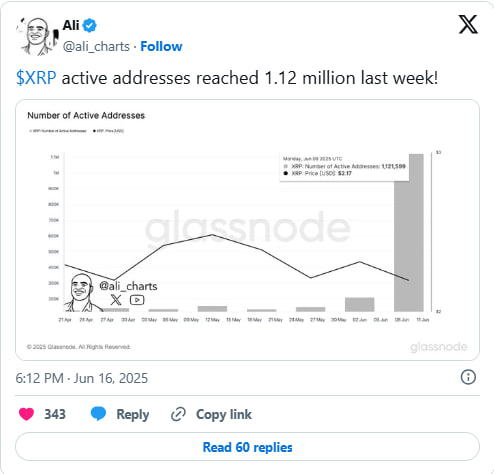Click the YouTube icon in chart watermark
The image size is (494, 474).
(137, 300)
